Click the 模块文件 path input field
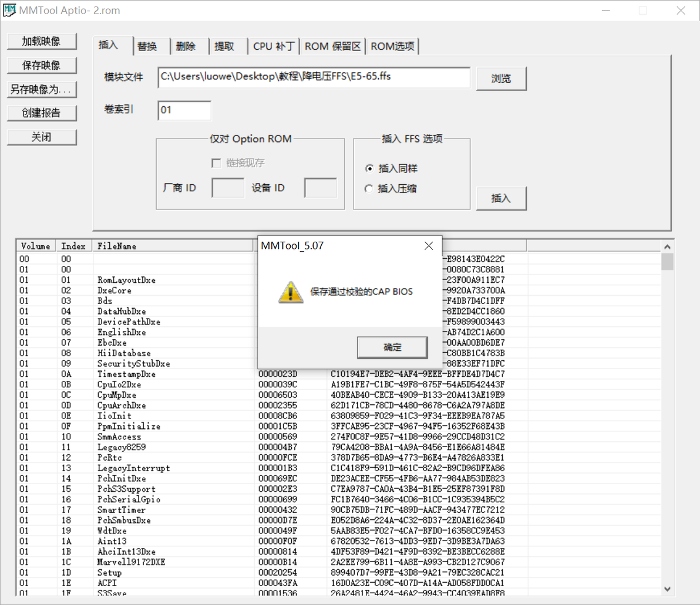The width and height of the screenshot is (700, 605). click(x=314, y=77)
